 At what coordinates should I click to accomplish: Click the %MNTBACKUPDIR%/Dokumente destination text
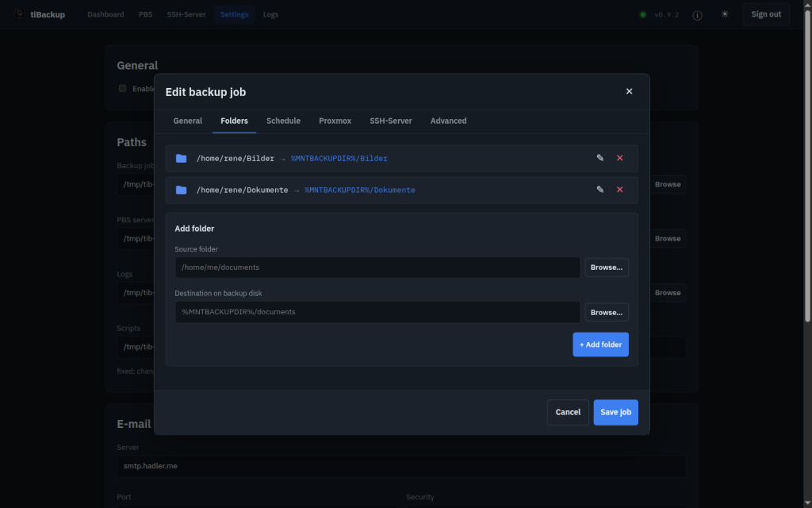(x=360, y=190)
